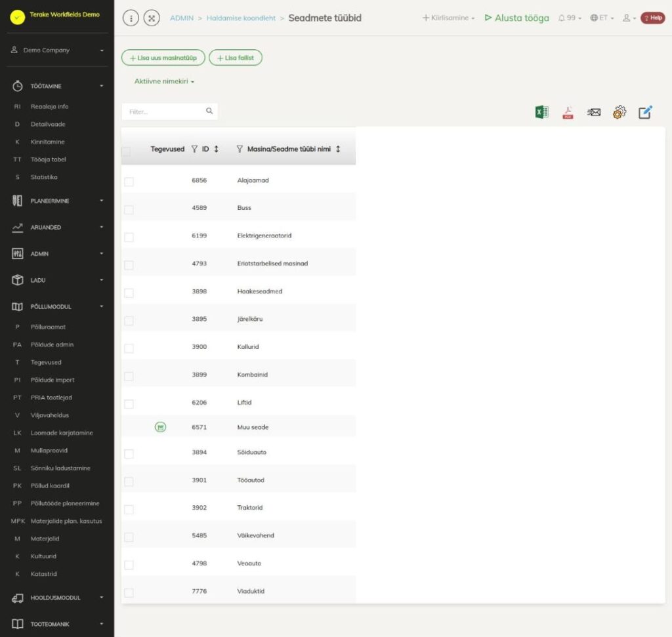The height and width of the screenshot is (637, 672).
Task: Open Reaalaja info in sidebar
Action: point(49,107)
